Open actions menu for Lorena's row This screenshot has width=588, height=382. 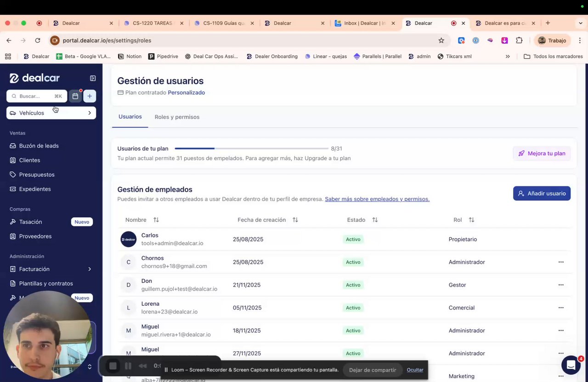561,308
